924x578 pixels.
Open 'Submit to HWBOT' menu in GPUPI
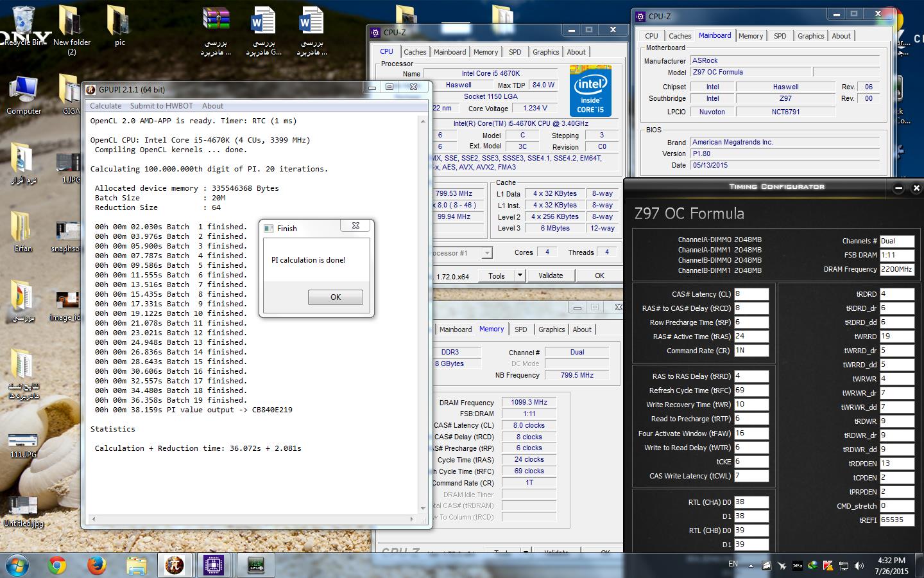coord(161,106)
